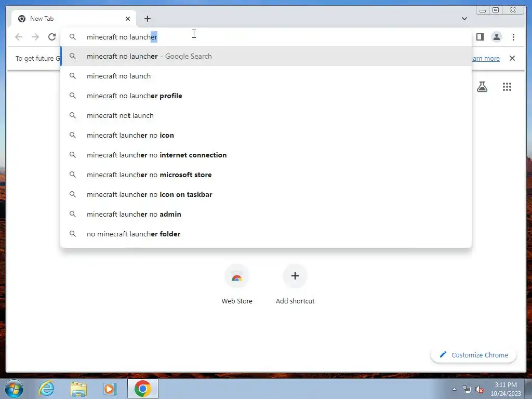Show hidden tray icons arrow
Screen dimensions: 532x399
[x=454, y=389]
